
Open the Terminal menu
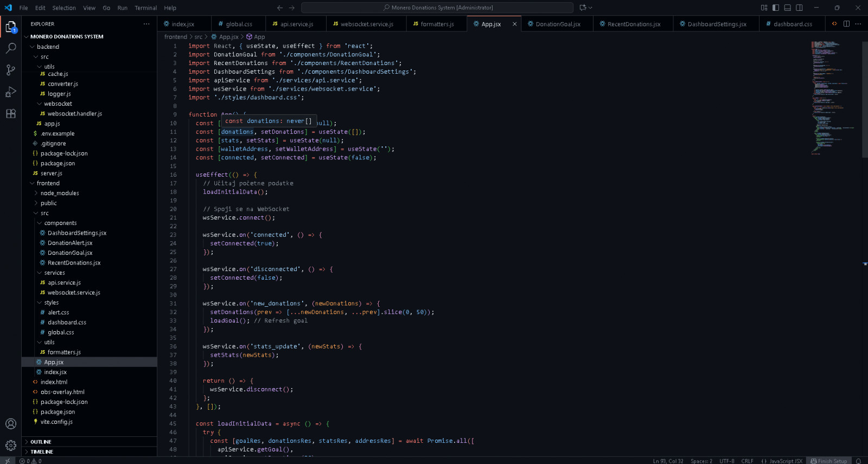click(x=145, y=8)
